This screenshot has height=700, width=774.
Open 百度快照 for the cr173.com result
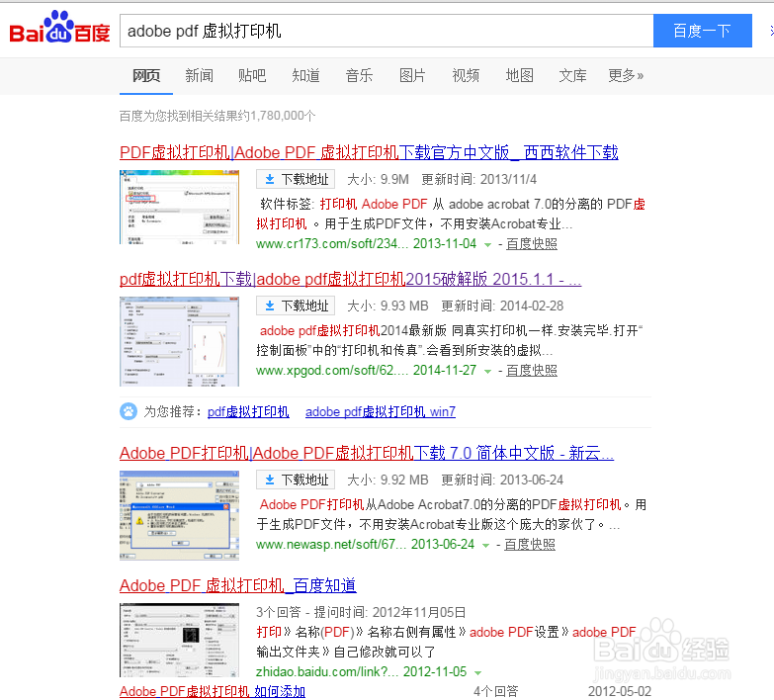point(532,244)
